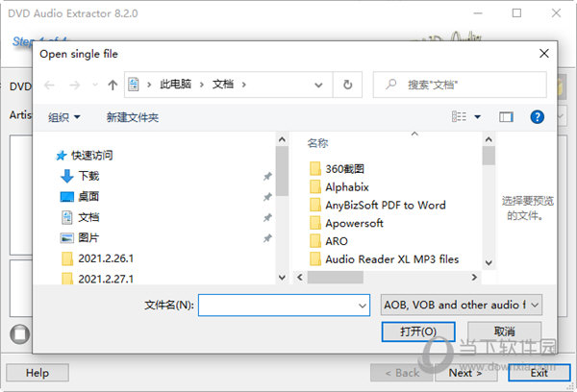Toggle the preview pane icon

(506, 117)
